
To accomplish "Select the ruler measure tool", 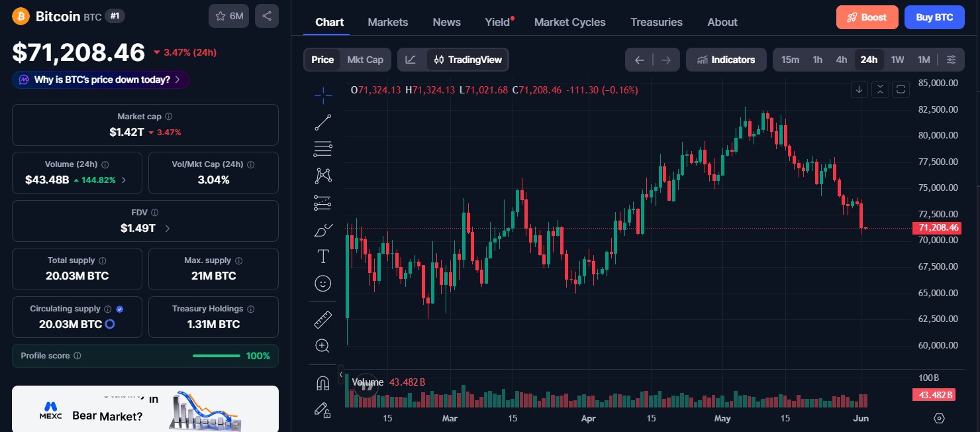I will [x=323, y=319].
